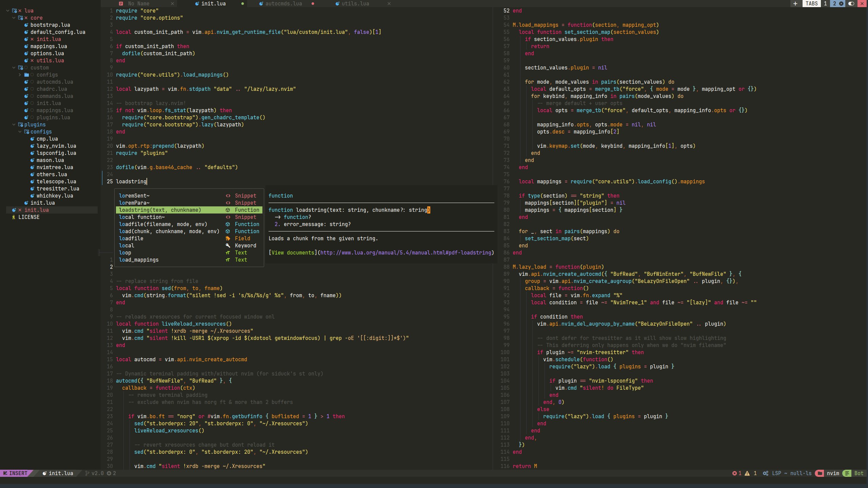
Task: Open options.lua in the file tree
Action: pos(47,54)
